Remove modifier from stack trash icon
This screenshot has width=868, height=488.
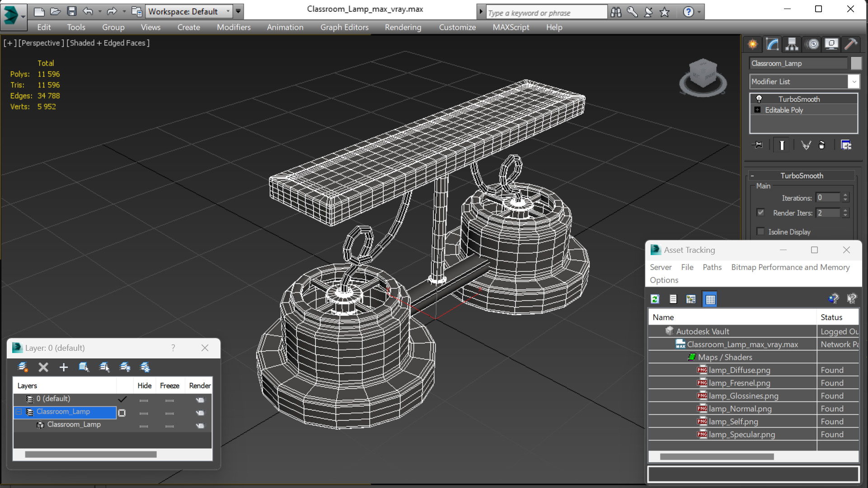click(x=822, y=145)
